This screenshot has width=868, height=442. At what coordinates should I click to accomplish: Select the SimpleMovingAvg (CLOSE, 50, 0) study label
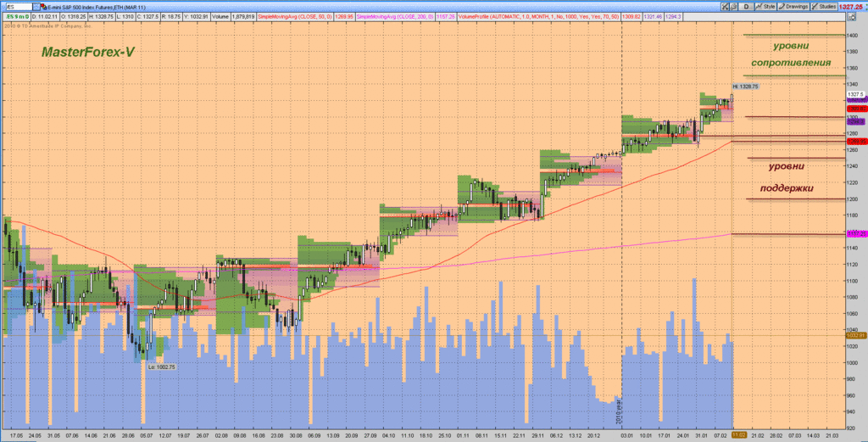295,17
